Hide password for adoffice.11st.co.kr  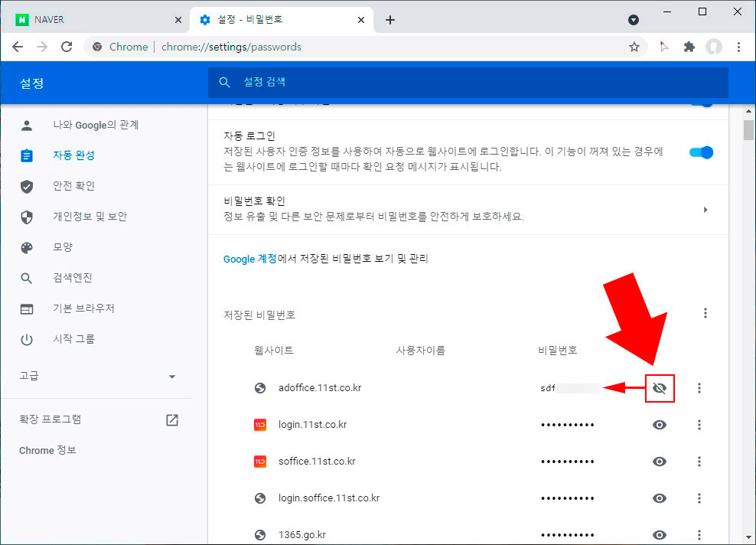(659, 388)
